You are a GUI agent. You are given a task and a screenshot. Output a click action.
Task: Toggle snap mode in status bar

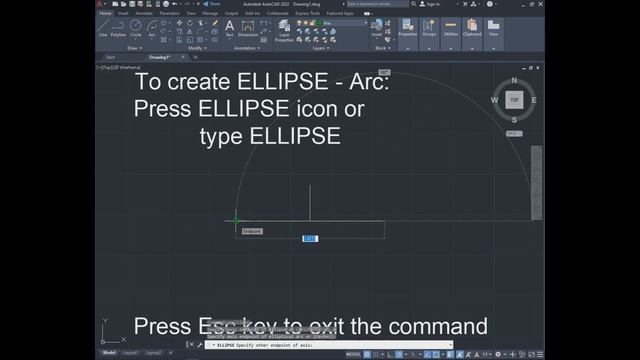pyautogui.click(x=376, y=354)
